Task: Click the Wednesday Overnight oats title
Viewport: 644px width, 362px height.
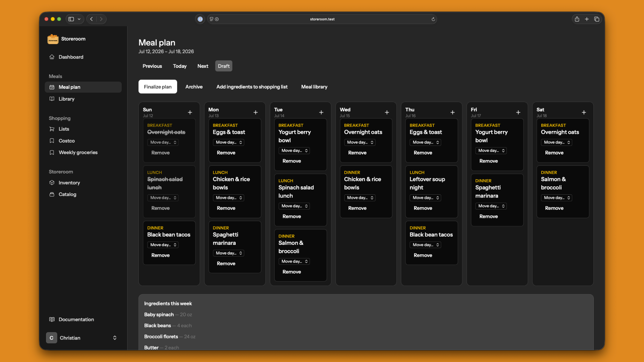Action: (x=363, y=132)
